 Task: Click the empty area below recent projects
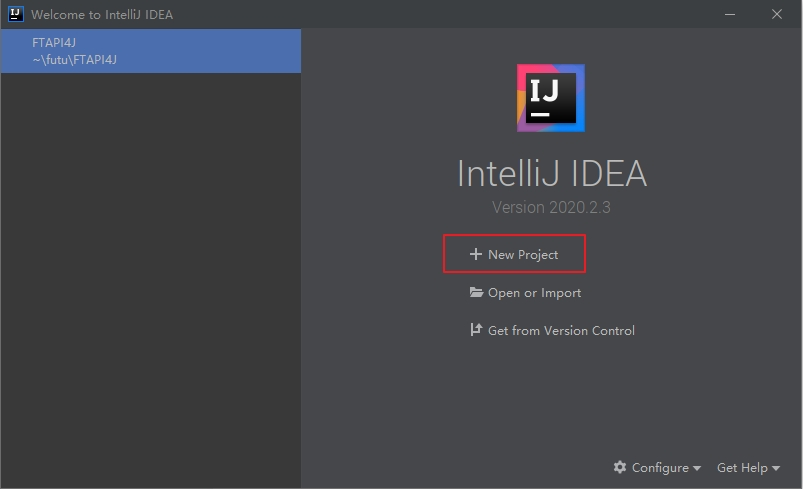pyautogui.click(x=150, y=280)
